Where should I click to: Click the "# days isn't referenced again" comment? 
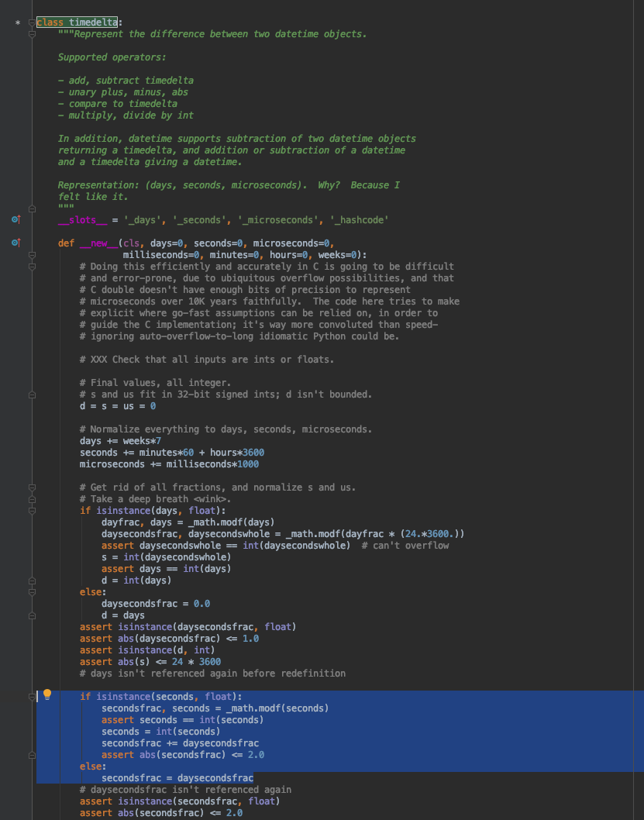pyautogui.click(x=212, y=673)
